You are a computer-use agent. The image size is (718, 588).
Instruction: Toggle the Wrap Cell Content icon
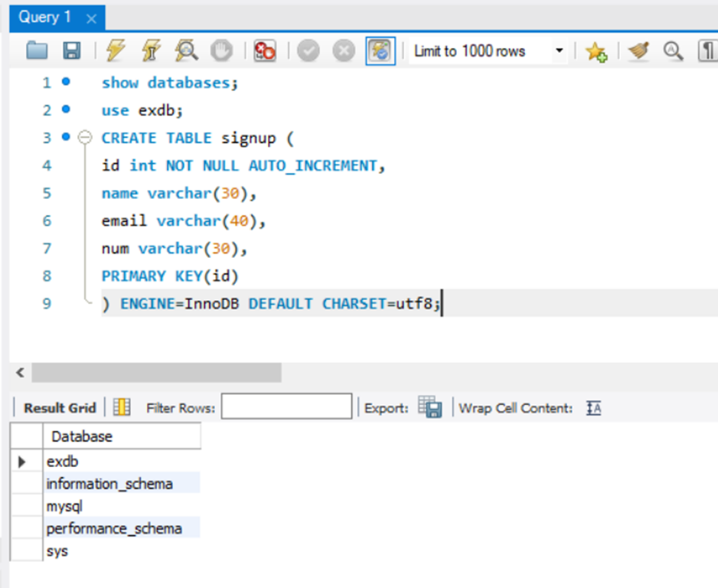pos(593,407)
